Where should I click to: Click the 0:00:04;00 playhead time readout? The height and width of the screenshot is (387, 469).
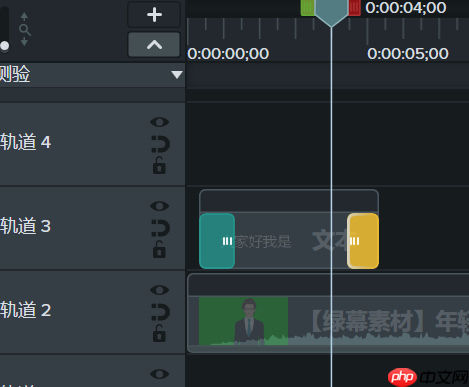point(406,8)
